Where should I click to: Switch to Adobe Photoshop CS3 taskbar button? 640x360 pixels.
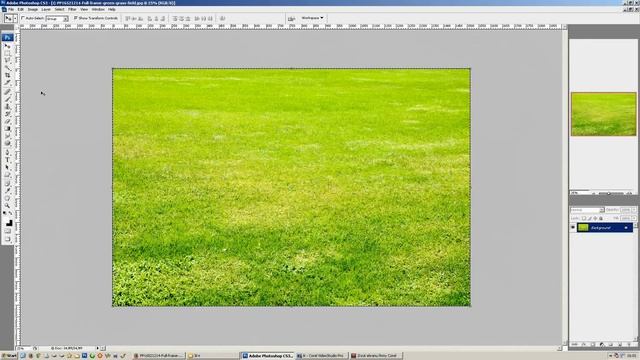267,356
